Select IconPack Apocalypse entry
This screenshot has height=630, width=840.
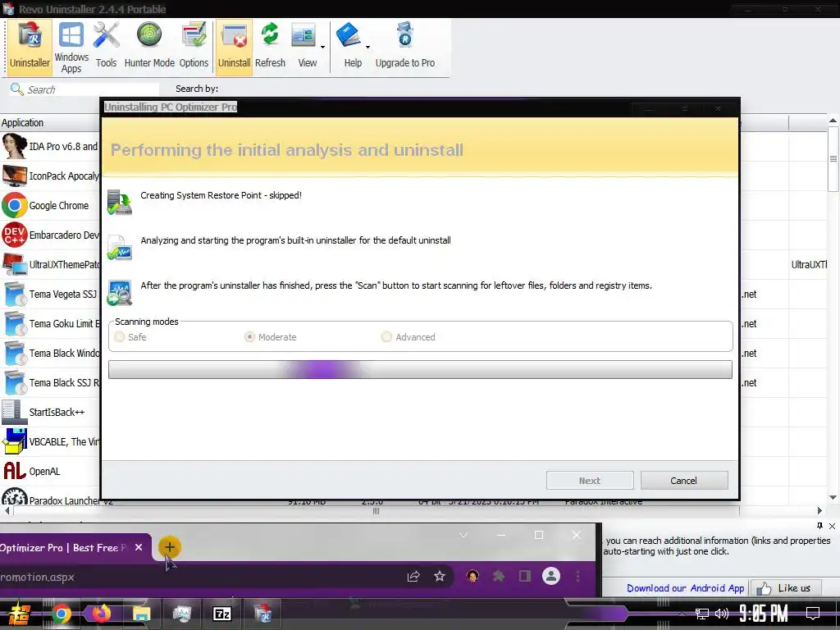50,176
